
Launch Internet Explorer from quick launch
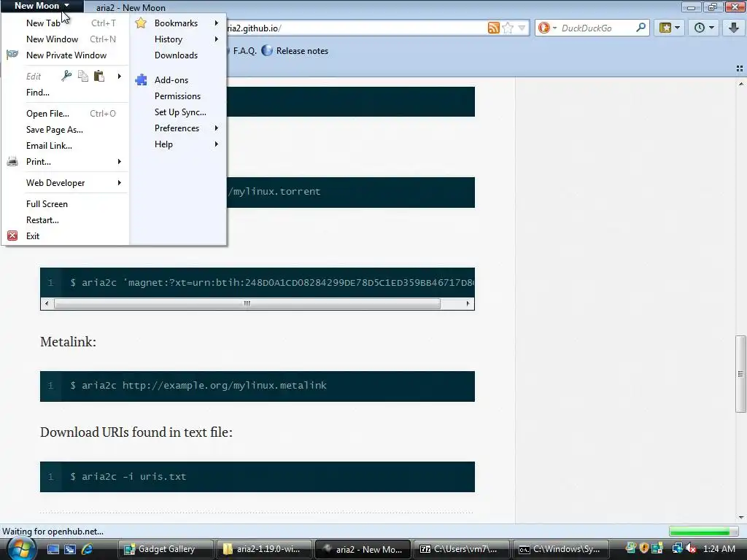88,549
